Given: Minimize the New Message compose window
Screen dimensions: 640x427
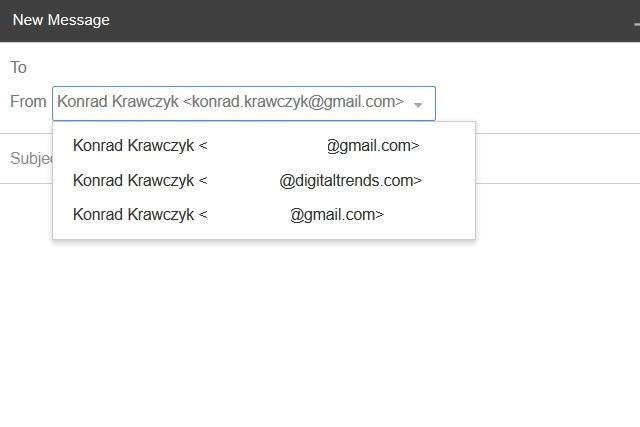Looking at the screenshot, I should tap(636, 21).
